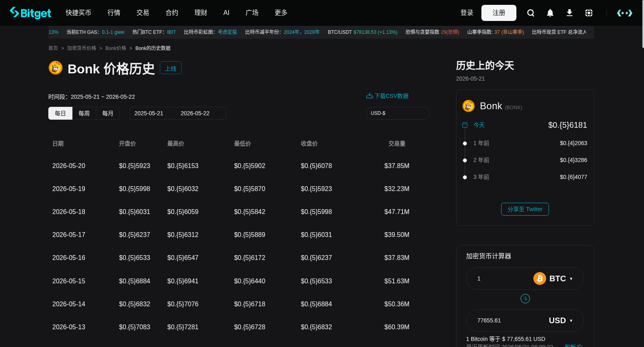Viewport: 644px width, 347px height.
Task: Click the start date 2025-05-21 field
Action: point(149,113)
